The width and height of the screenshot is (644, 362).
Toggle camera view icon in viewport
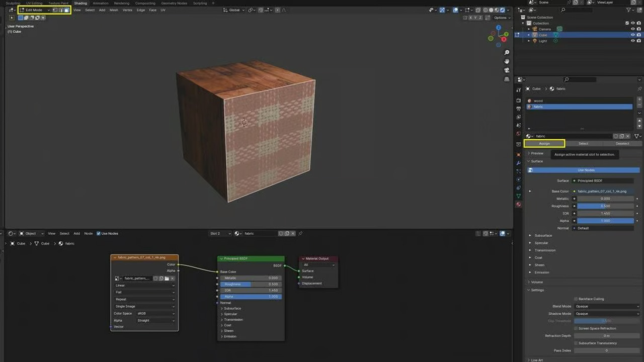[x=507, y=70]
